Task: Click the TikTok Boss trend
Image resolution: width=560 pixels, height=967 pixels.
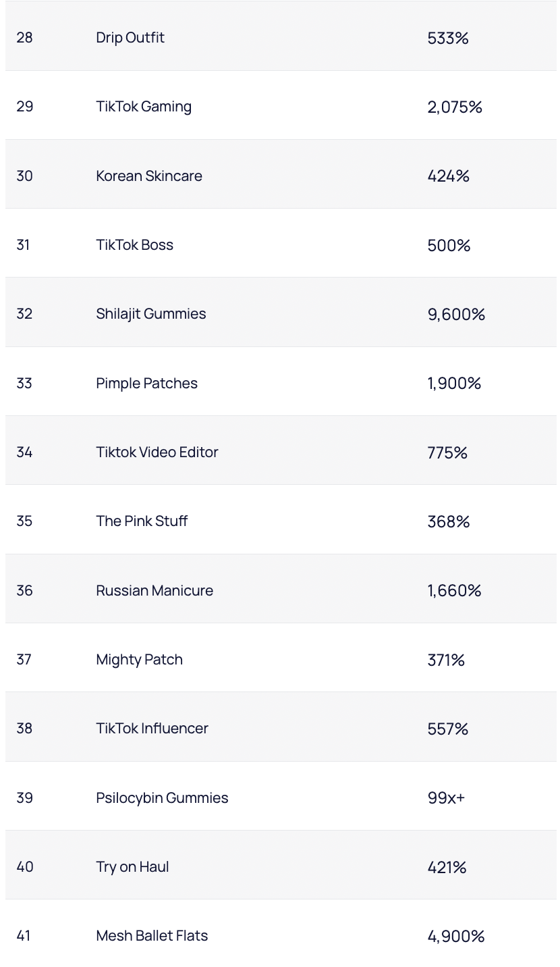Action: [x=135, y=244]
